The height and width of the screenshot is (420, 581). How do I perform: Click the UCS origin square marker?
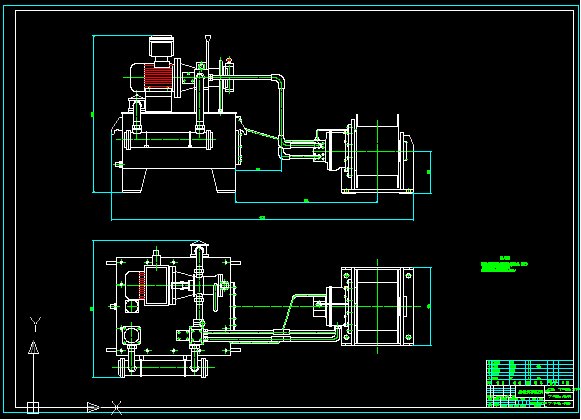[33, 407]
